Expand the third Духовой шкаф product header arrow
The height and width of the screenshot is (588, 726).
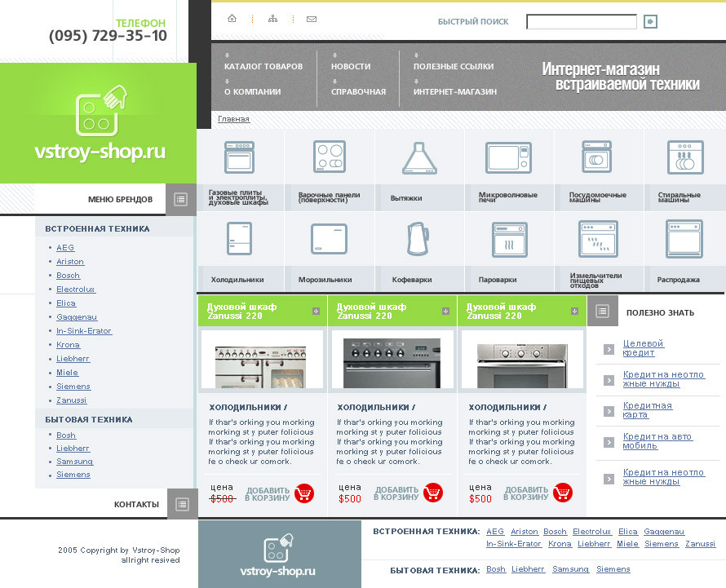574,312
